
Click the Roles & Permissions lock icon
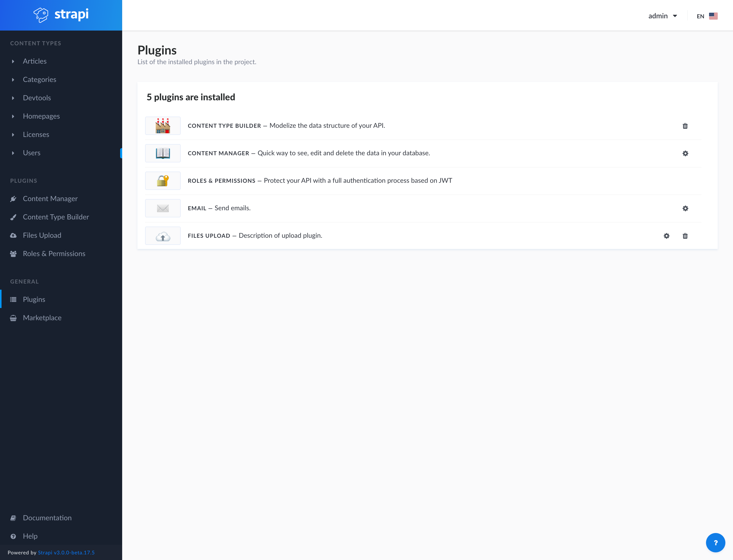163,181
